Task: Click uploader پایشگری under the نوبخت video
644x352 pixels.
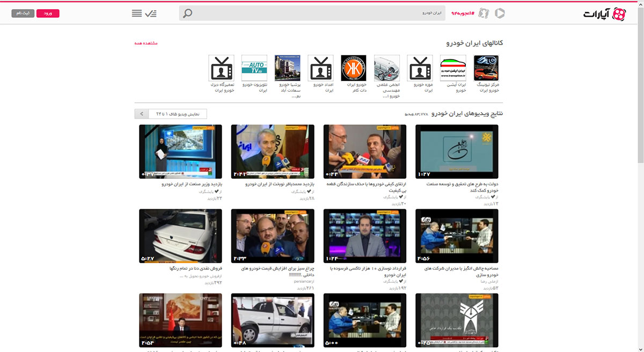Action: click(298, 191)
